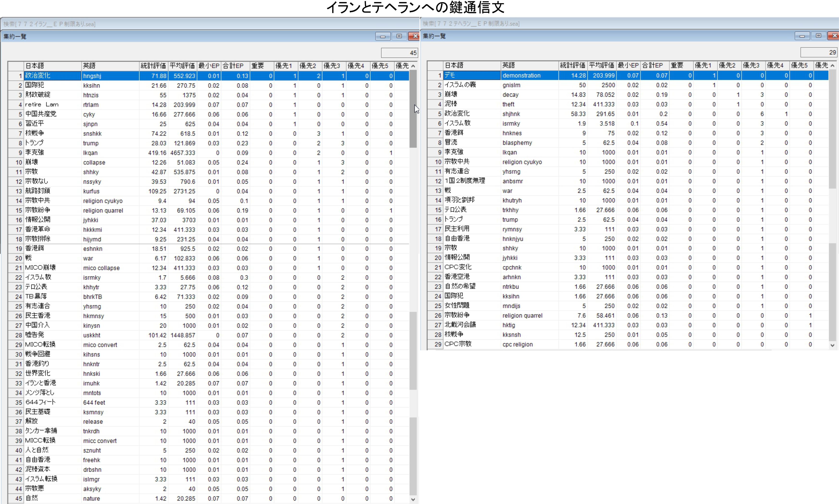Select the 北戴河会議 row in right table
The image size is (839, 504).
pyautogui.click(x=471, y=325)
